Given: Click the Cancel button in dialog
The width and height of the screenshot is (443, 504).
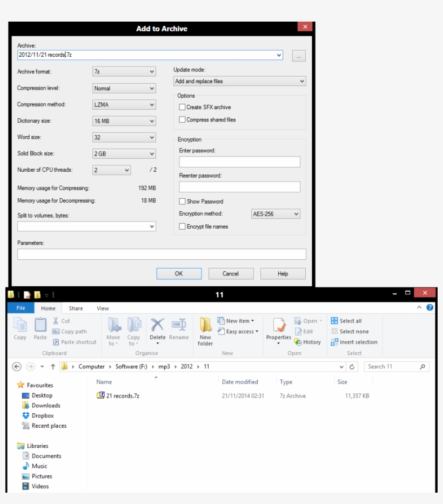Looking at the screenshot, I should point(231,274).
